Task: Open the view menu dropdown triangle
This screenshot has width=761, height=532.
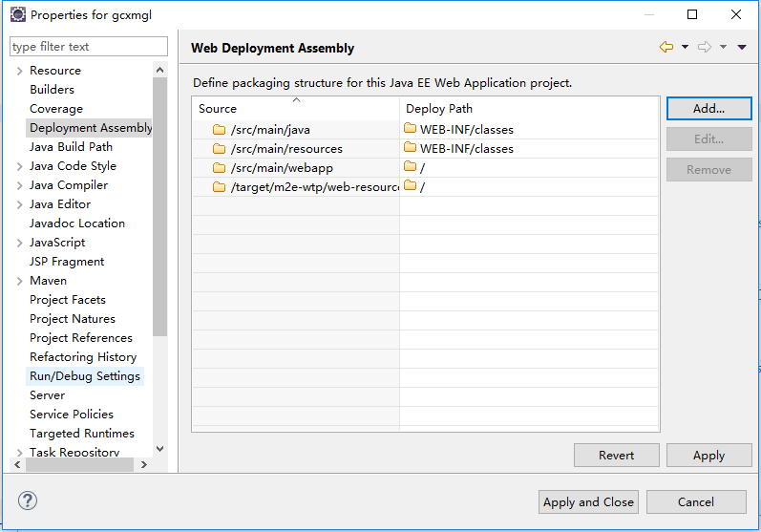Action: pos(742,47)
